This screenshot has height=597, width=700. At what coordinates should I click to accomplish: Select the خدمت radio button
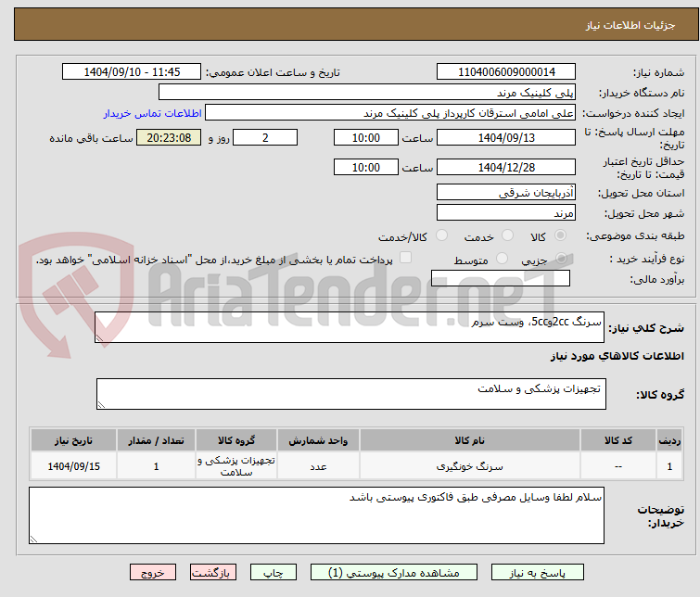[x=507, y=235]
